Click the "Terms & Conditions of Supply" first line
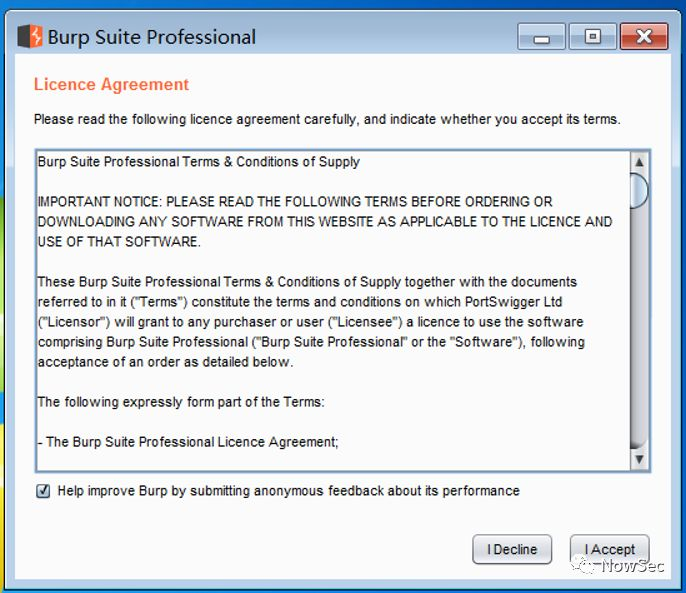 coord(198,161)
